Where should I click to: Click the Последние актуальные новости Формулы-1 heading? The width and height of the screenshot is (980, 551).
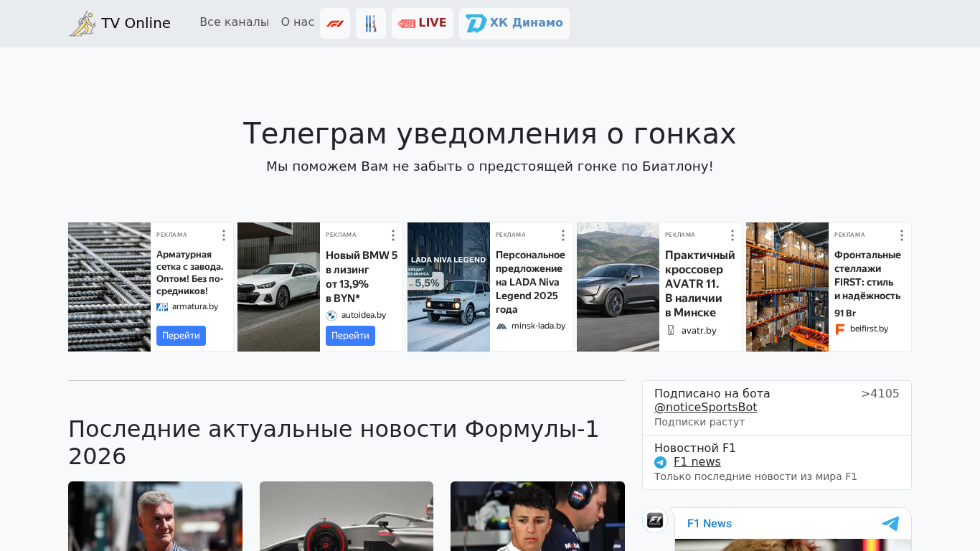[x=334, y=443]
